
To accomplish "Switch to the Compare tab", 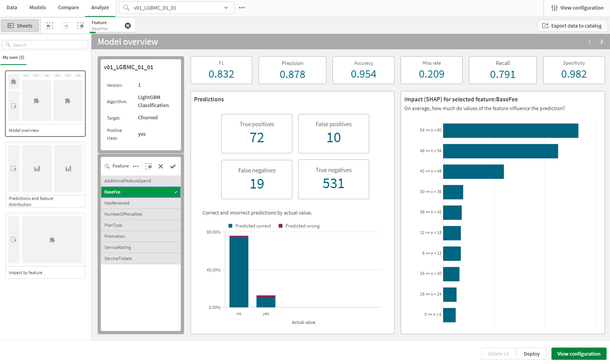I will click(x=69, y=8).
